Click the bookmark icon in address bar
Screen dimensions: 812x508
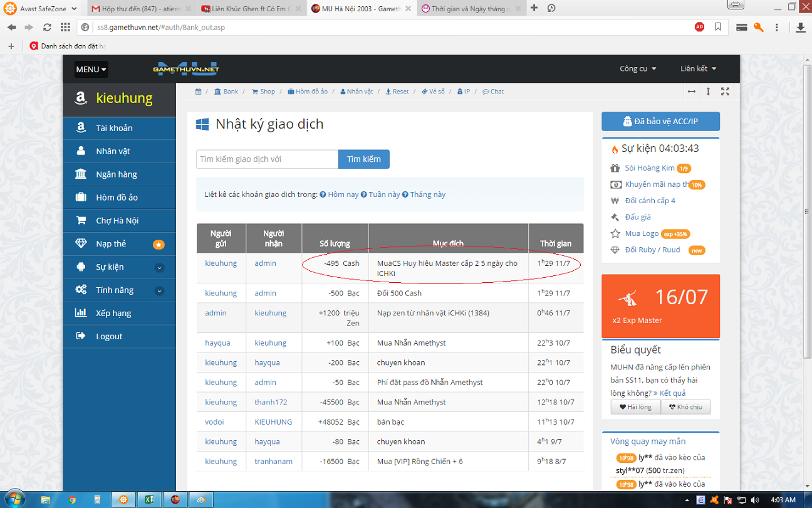coord(718,27)
